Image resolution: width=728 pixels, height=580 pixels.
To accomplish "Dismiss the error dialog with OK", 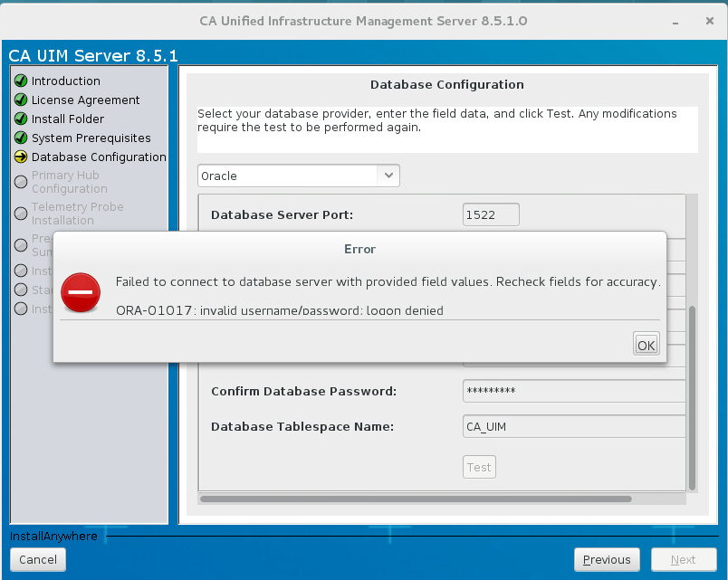I will click(646, 344).
